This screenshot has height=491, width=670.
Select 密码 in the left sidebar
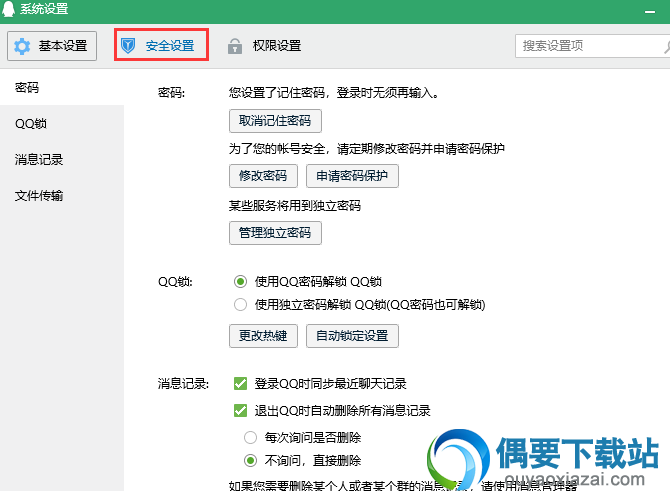62,87
